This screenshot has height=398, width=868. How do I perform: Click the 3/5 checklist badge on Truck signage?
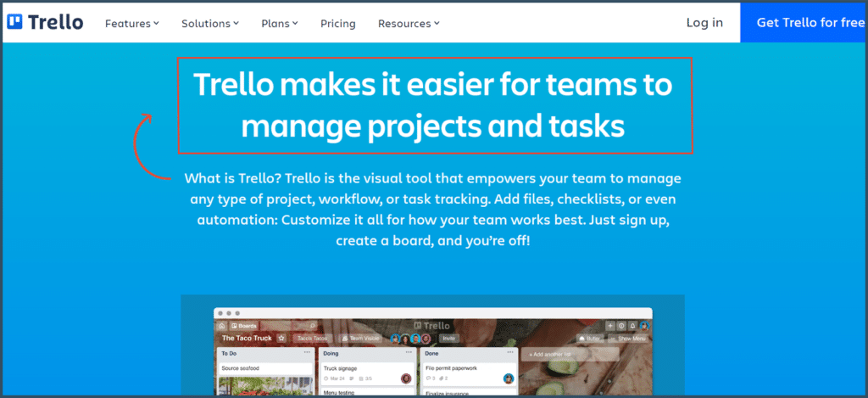364,378
